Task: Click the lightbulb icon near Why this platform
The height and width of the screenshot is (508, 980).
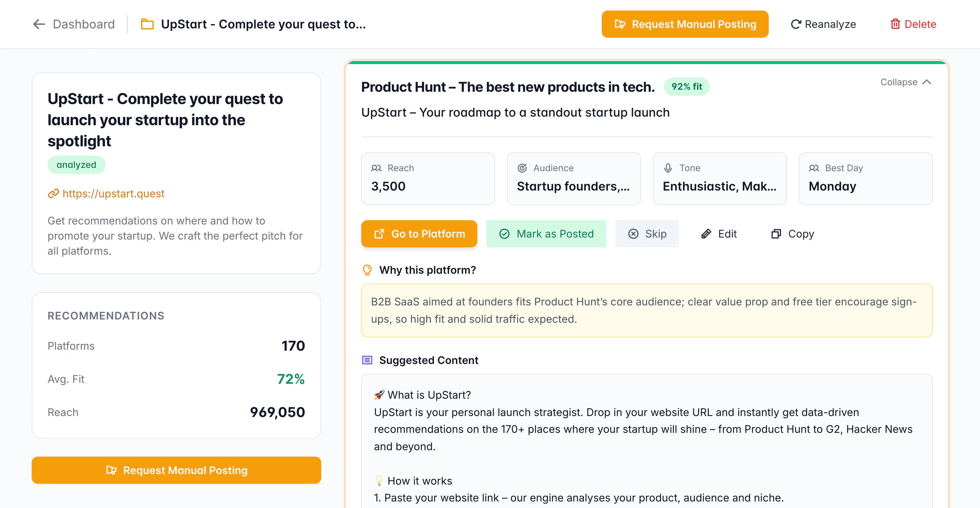Action: 367,270
